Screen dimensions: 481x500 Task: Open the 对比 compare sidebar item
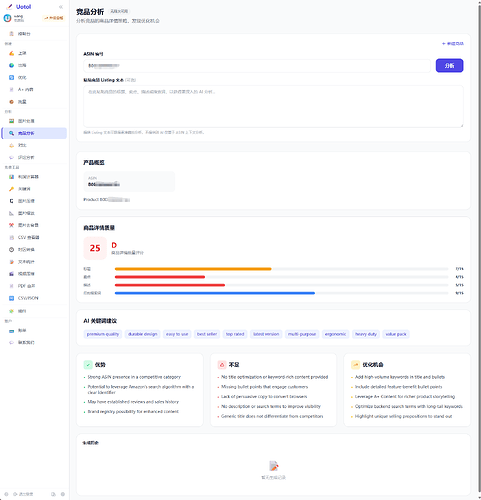[x=34, y=145]
